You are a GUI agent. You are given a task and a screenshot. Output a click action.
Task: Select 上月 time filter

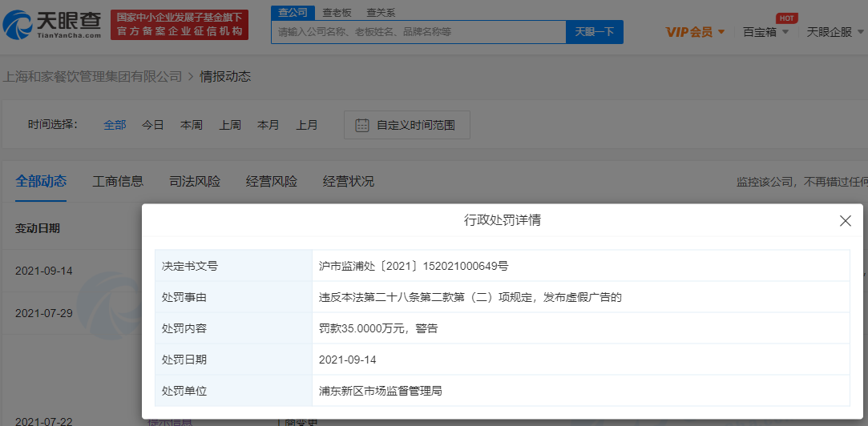tap(306, 125)
